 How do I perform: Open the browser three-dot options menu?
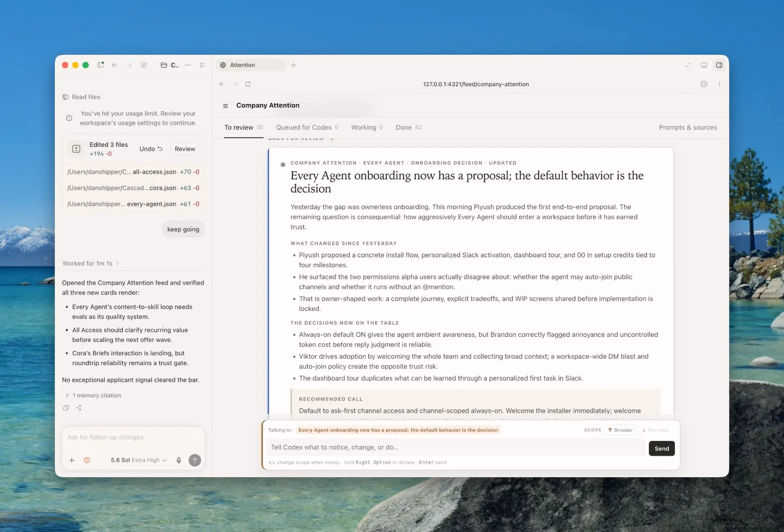click(x=719, y=84)
